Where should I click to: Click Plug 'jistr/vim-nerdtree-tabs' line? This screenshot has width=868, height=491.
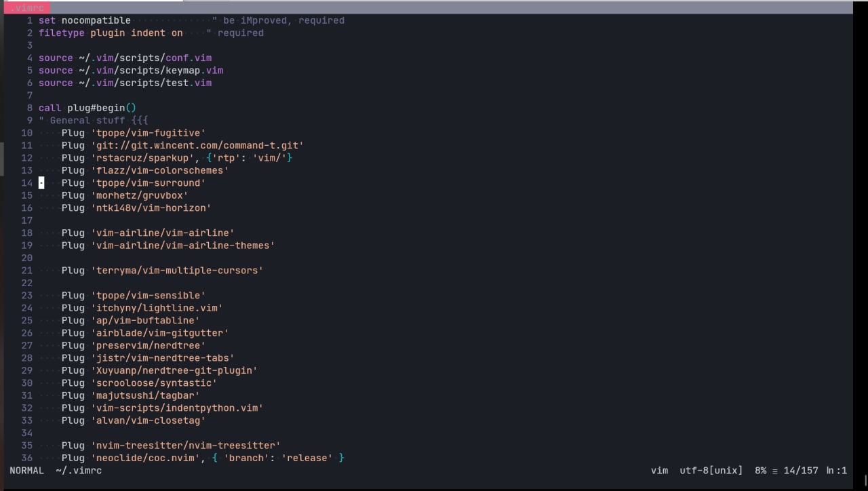(x=148, y=358)
